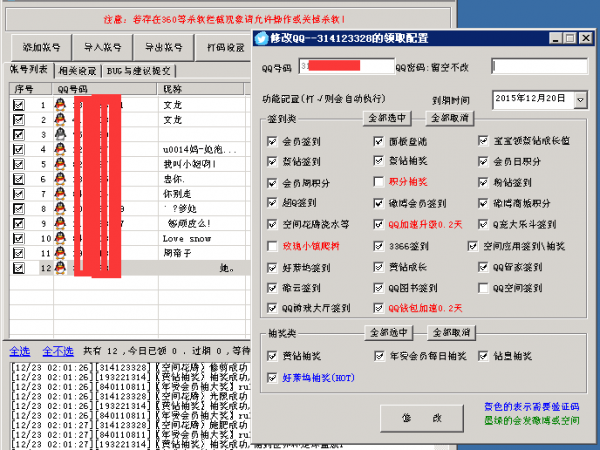Toggle the 微云签到 checkbox
Screen dimensions: 600x450
click(272, 288)
